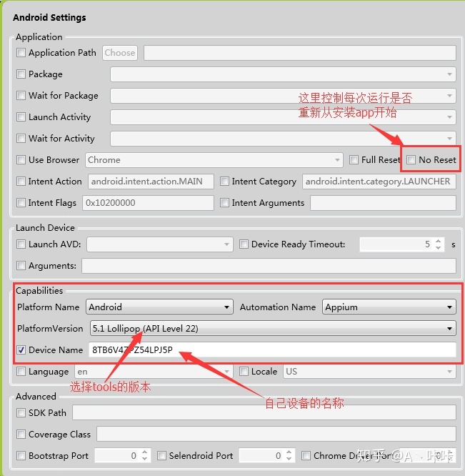Enable the Use Browser checkbox
Screen dimensions: 465x476
(21, 159)
